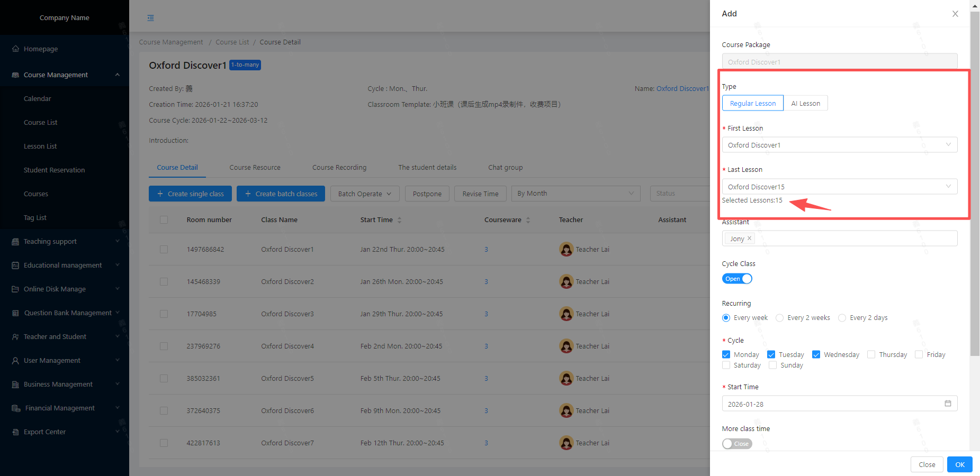
Task: Click the Export Center sidebar icon
Action: (15, 432)
